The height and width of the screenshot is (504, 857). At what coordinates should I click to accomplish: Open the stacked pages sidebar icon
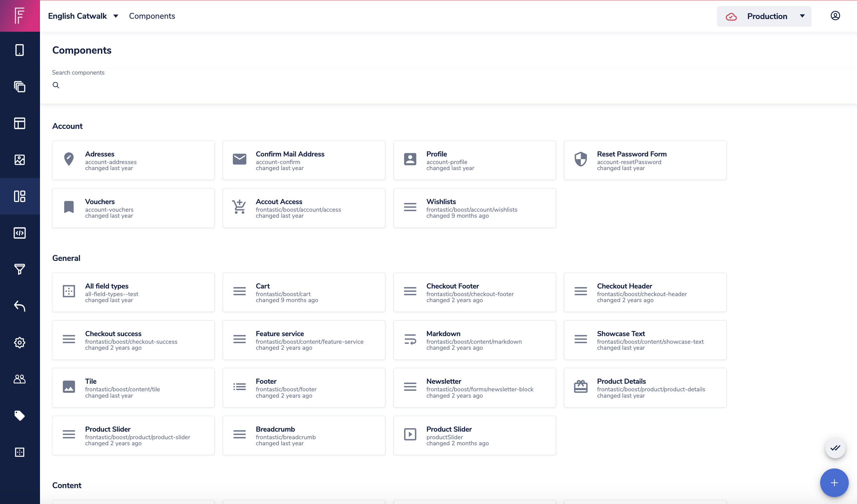click(20, 87)
